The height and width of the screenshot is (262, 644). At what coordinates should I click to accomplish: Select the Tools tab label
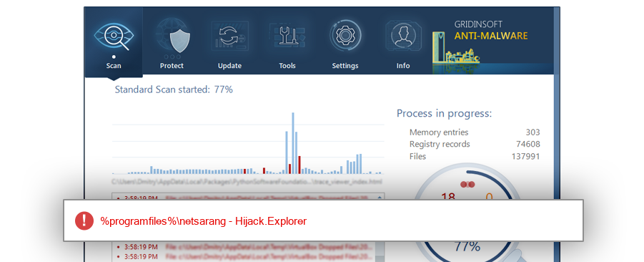[x=287, y=66]
